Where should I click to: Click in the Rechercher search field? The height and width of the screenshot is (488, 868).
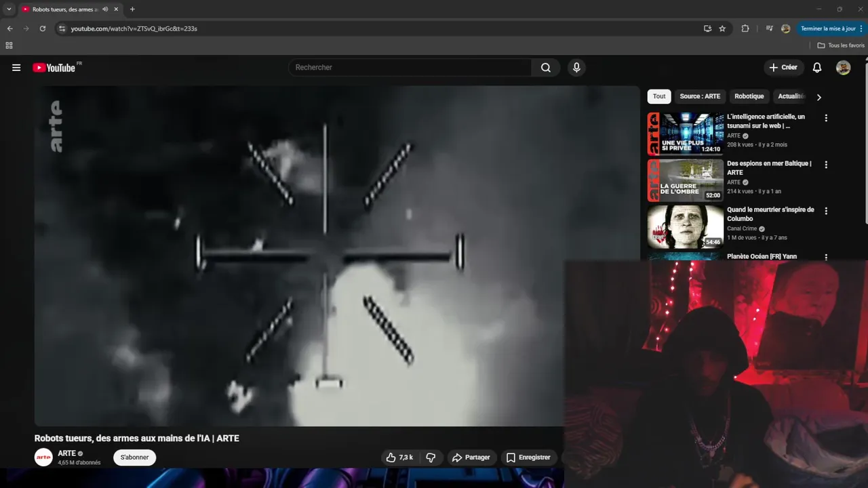[x=410, y=67]
